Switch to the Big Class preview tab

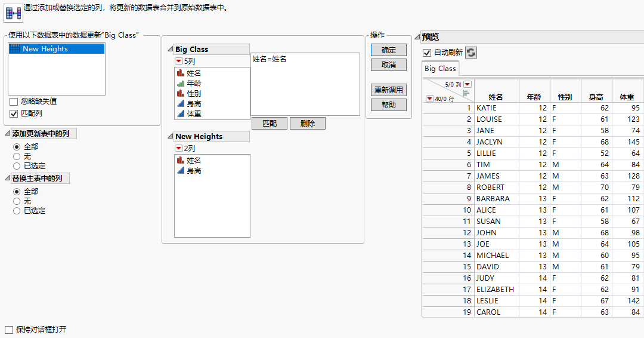coord(440,69)
